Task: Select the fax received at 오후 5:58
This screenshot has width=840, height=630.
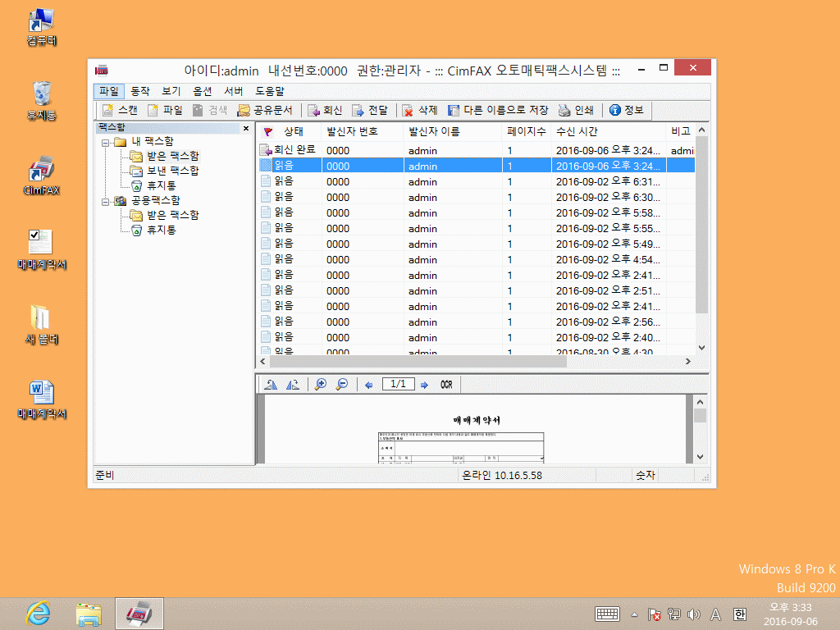Action: click(477, 212)
